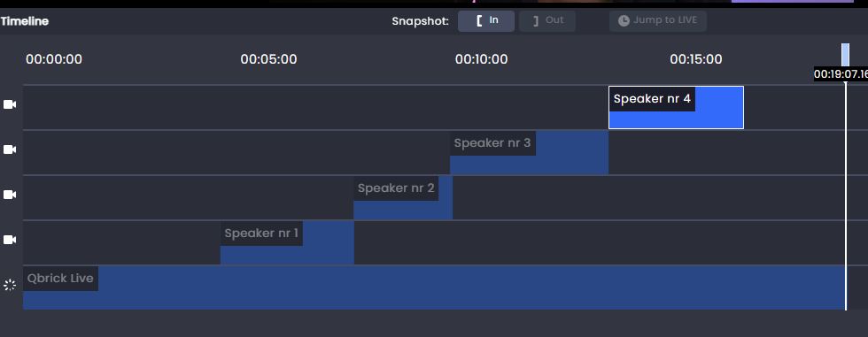
Task: Click camera icon on Speaker nr 3 track
Action: click(x=10, y=149)
